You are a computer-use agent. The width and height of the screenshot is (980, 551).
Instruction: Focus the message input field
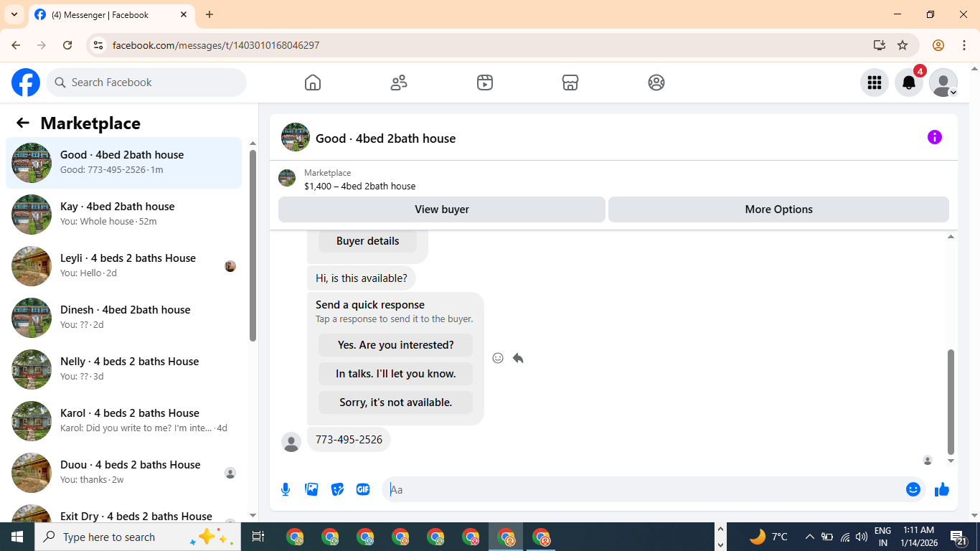646,489
